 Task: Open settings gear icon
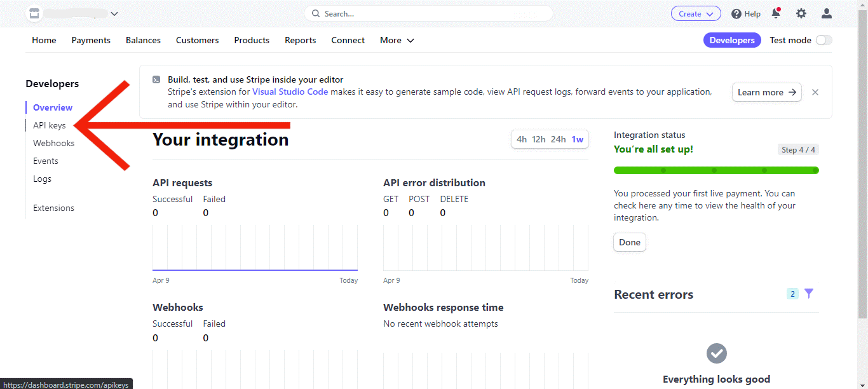801,13
